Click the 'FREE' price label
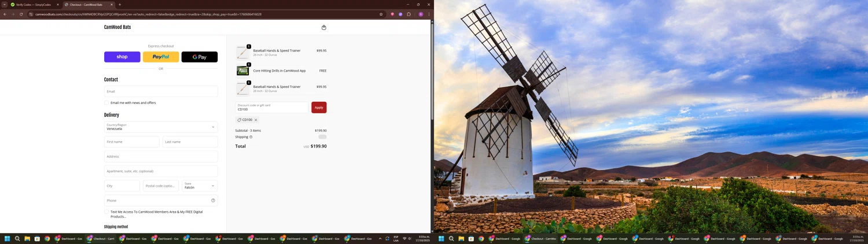This screenshot has height=244, width=868. (x=323, y=71)
